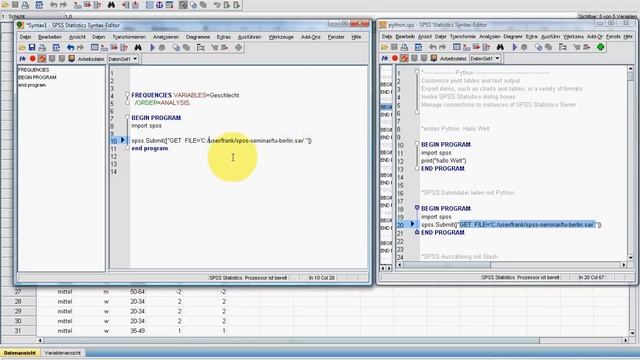Click vertical scrollbar in python.sps editor
The image size is (640, 360).
pyautogui.click(x=631, y=163)
